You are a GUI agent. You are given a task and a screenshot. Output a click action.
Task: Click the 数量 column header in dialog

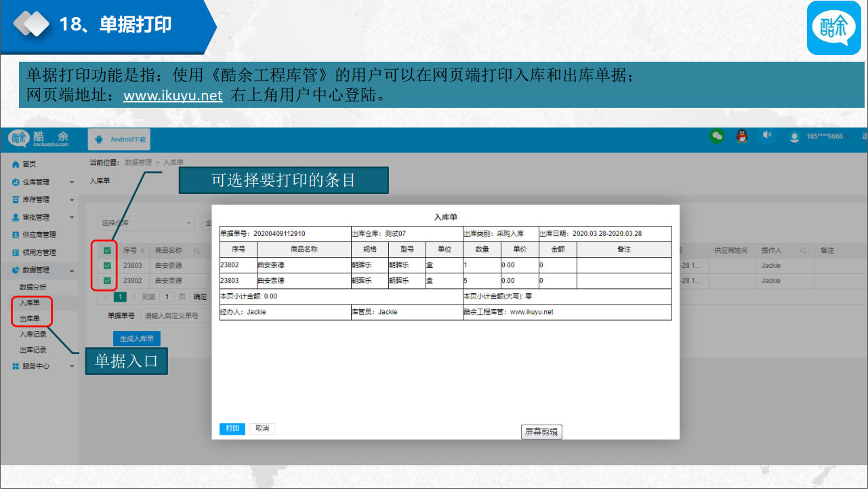coord(482,249)
